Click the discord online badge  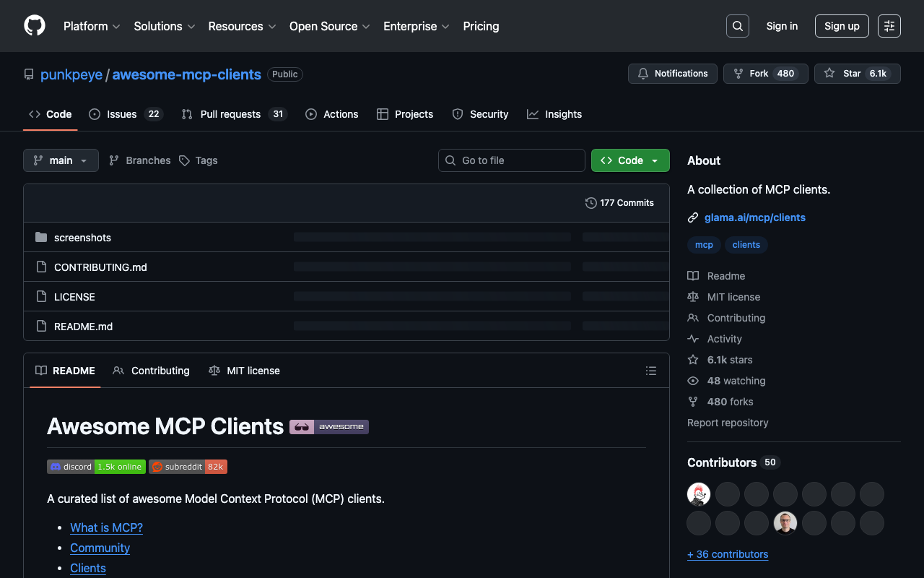[96, 467]
